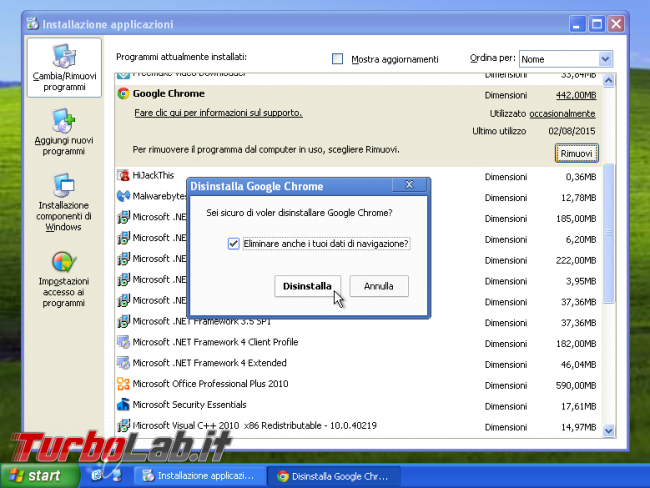Click Microsoft .NET Framework 4 Client Profile icon
650x488 pixels.
pos(123,342)
